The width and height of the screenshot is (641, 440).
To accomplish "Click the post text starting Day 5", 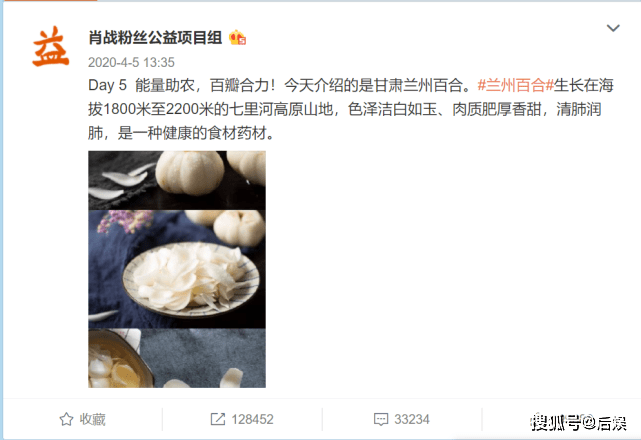I will pyautogui.click(x=351, y=109).
